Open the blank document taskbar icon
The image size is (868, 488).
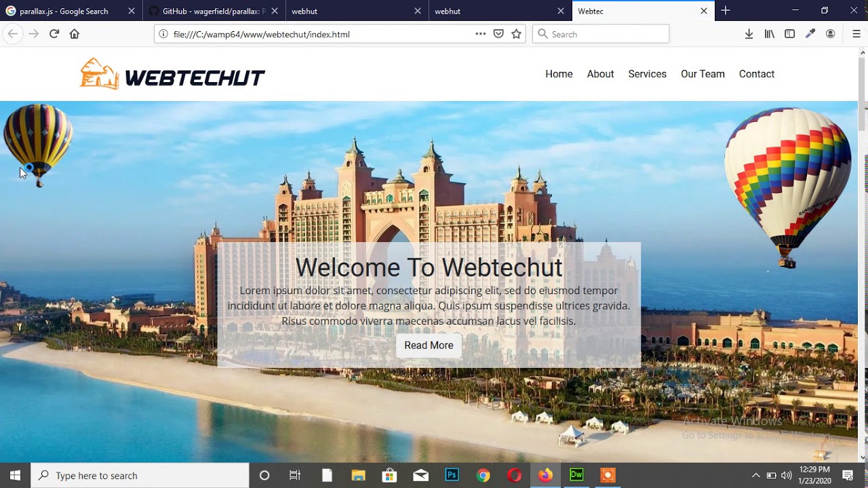pos(327,475)
